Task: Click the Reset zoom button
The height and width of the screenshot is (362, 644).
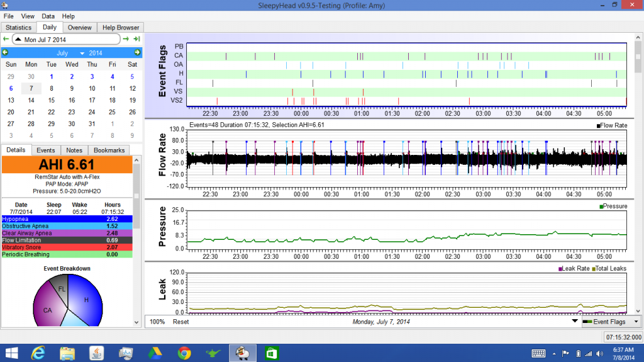Action: coord(181,322)
